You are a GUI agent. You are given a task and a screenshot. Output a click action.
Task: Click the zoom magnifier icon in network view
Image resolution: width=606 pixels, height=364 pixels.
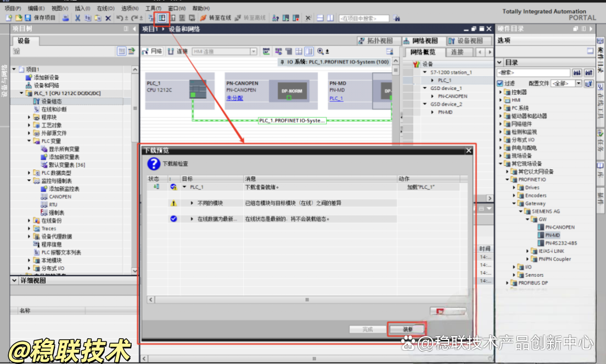tap(321, 52)
